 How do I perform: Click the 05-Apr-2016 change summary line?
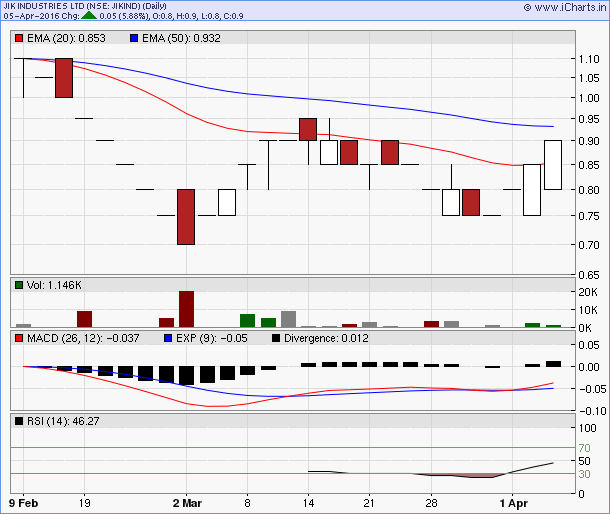(123, 16)
